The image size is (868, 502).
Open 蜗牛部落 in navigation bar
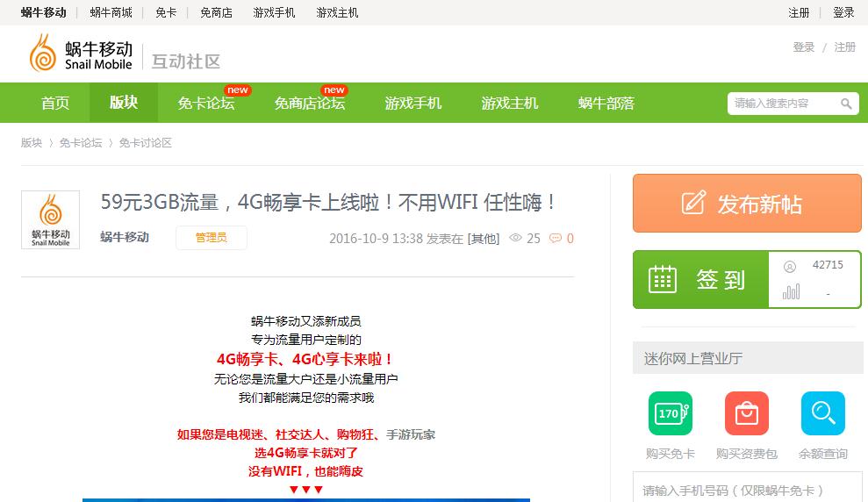click(606, 103)
